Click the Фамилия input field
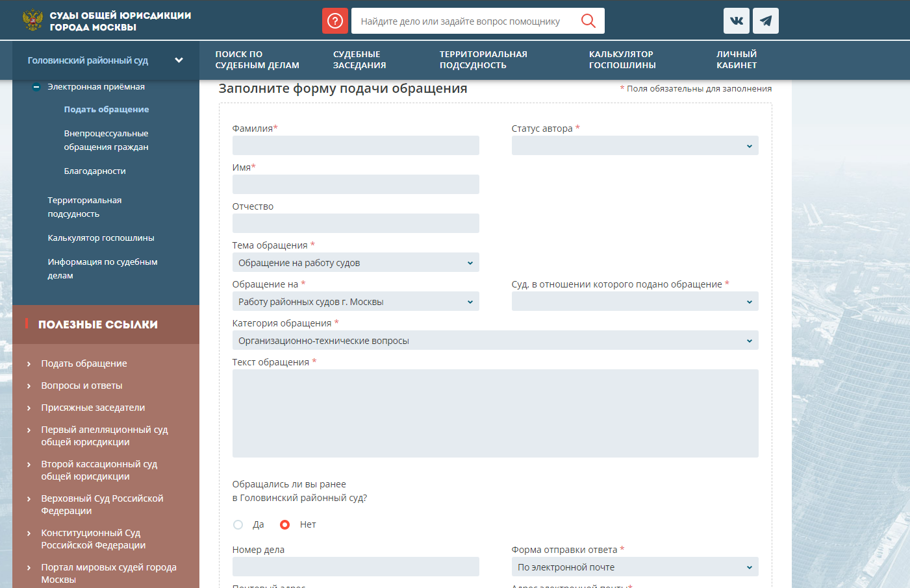This screenshot has height=588, width=910. pyautogui.click(x=355, y=145)
